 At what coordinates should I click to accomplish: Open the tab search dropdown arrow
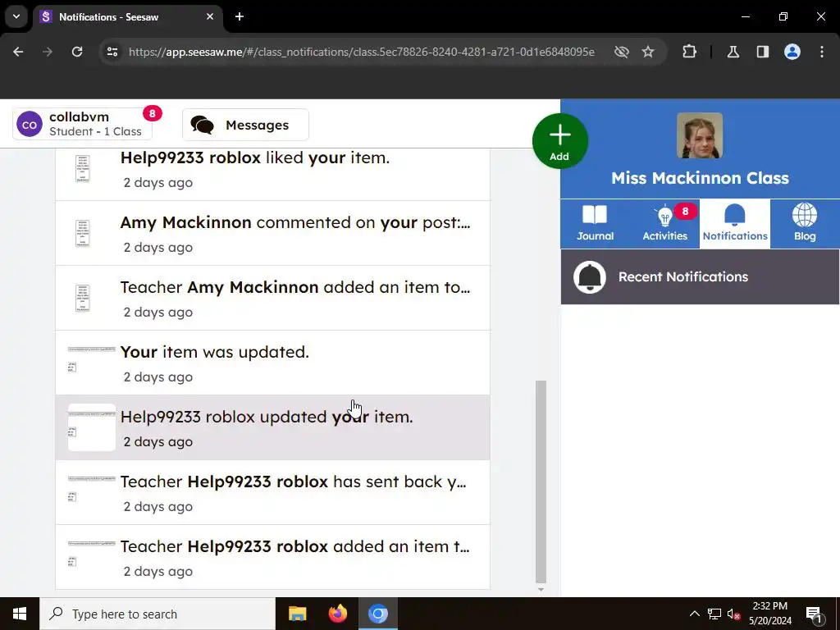(x=16, y=16)
